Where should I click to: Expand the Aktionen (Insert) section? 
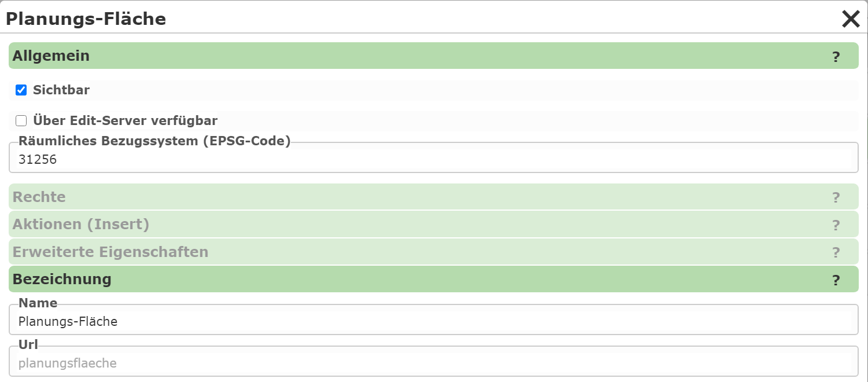(x=434, y=224)
